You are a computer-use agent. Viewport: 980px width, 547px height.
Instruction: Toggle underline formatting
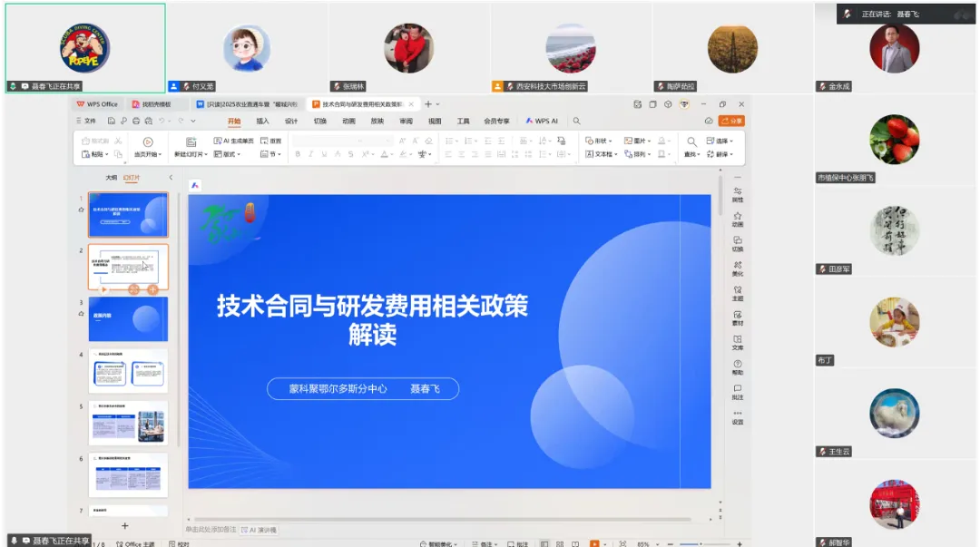pyautogui.click(x=324, y=154)
